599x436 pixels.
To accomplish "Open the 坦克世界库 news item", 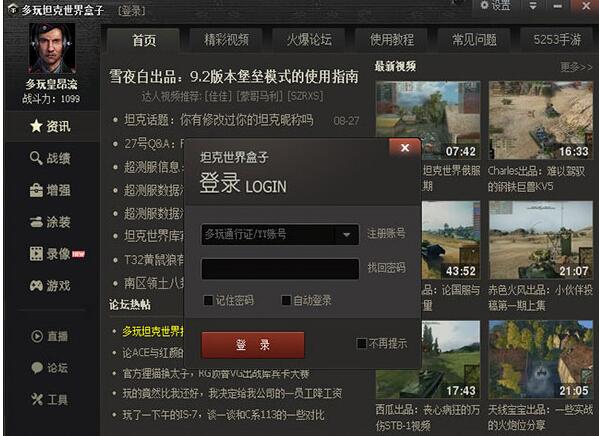I will click(x=154, y=236).
